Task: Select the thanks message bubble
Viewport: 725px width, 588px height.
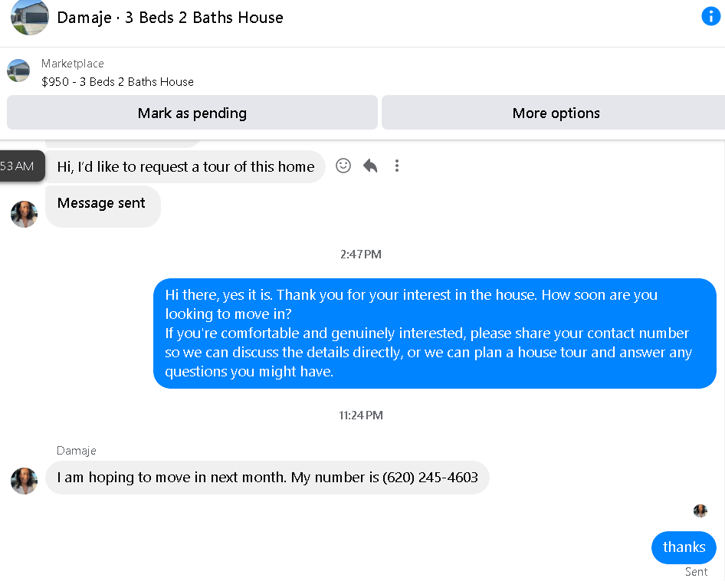Action: pyautogui.click(x=684, y=547)
